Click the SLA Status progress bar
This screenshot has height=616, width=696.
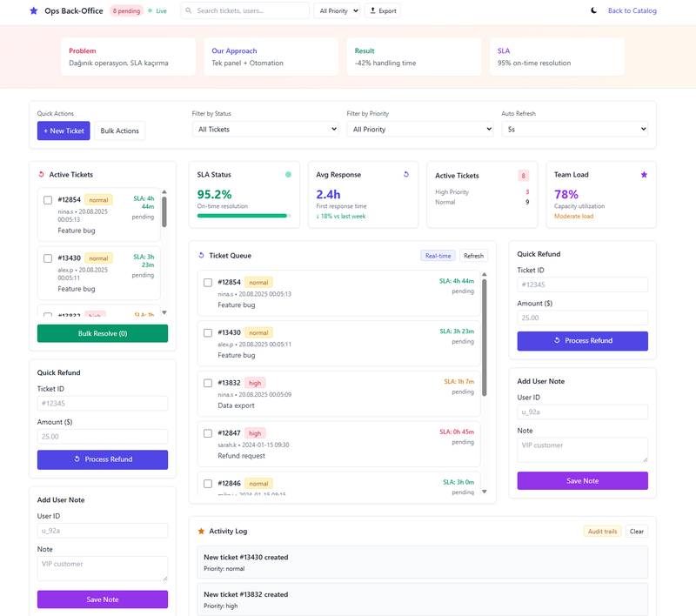pyautogui.click(x=244, y=215)
